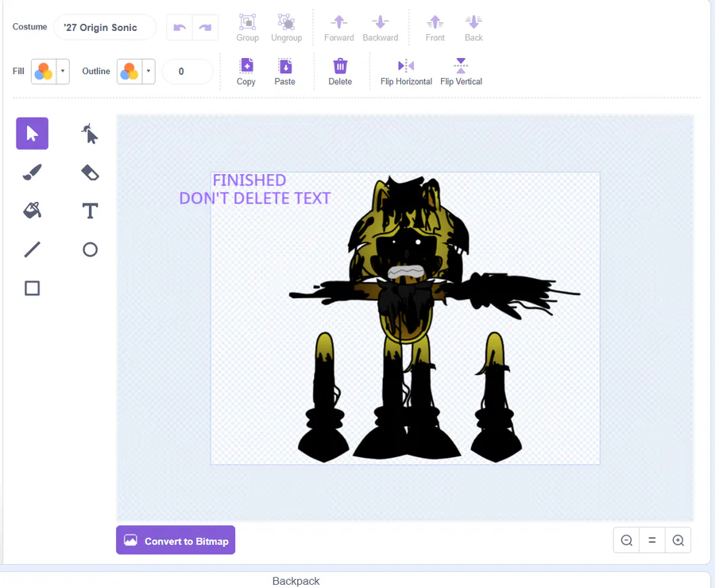This screenshot has width=715, height=588.
Task: Click Flip Vertical
Action: click(x=461, y=72)
